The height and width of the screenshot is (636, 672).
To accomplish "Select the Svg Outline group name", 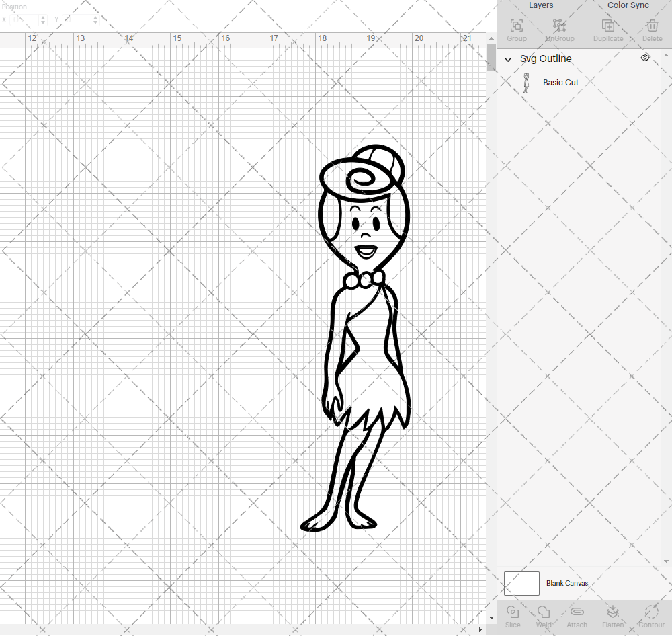I will 546,58.
